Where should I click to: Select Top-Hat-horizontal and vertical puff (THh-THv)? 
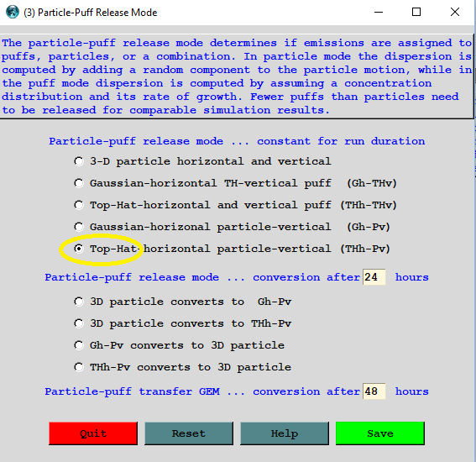tap(79, 205)
